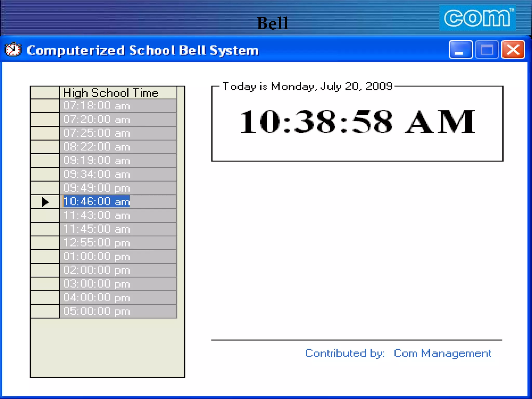The image size is (532, 399).
Task: Select the 11:45:00 am bell time
Action: click(x=118, y=229)
